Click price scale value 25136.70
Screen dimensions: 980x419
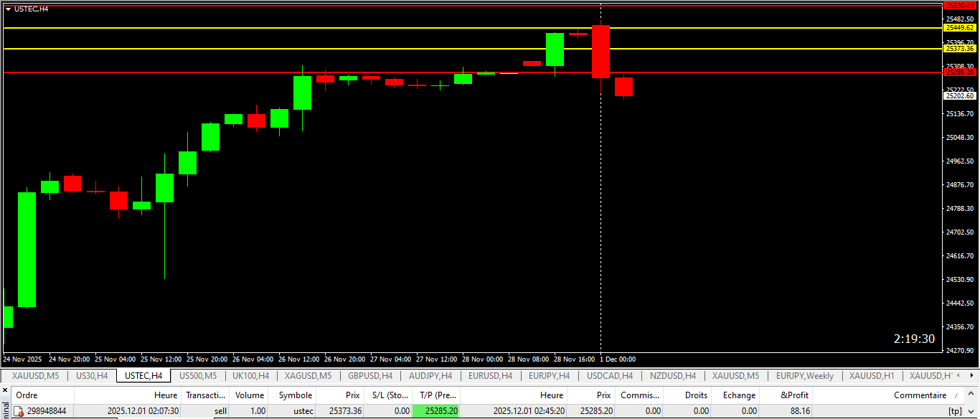pyautogui.click(x=960, y=114)
